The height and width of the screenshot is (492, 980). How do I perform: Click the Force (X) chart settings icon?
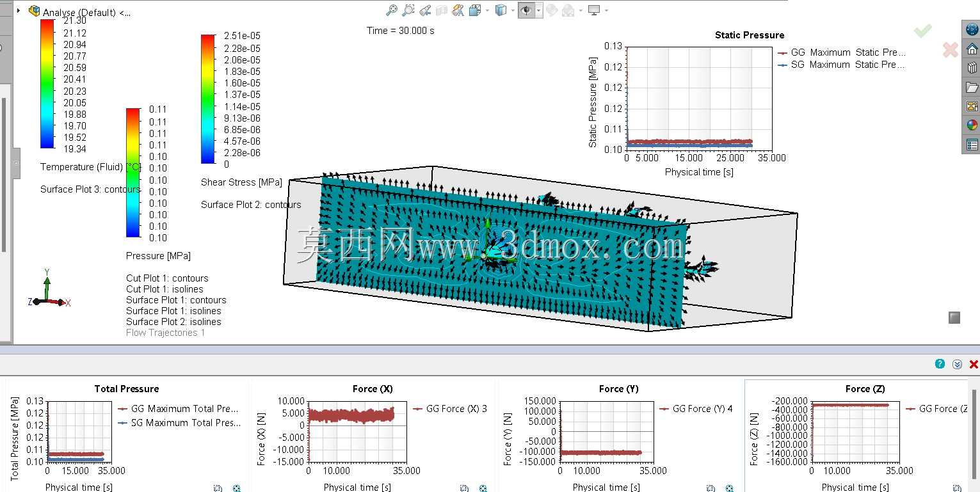[x=483, y=488]
